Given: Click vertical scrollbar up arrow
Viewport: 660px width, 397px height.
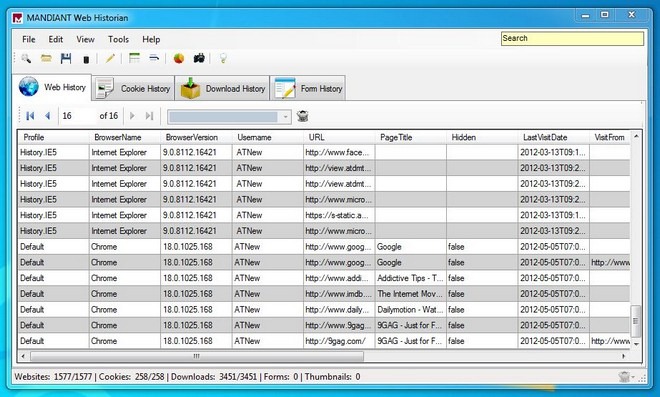Looking at the screenshot, I should point(636,136).
